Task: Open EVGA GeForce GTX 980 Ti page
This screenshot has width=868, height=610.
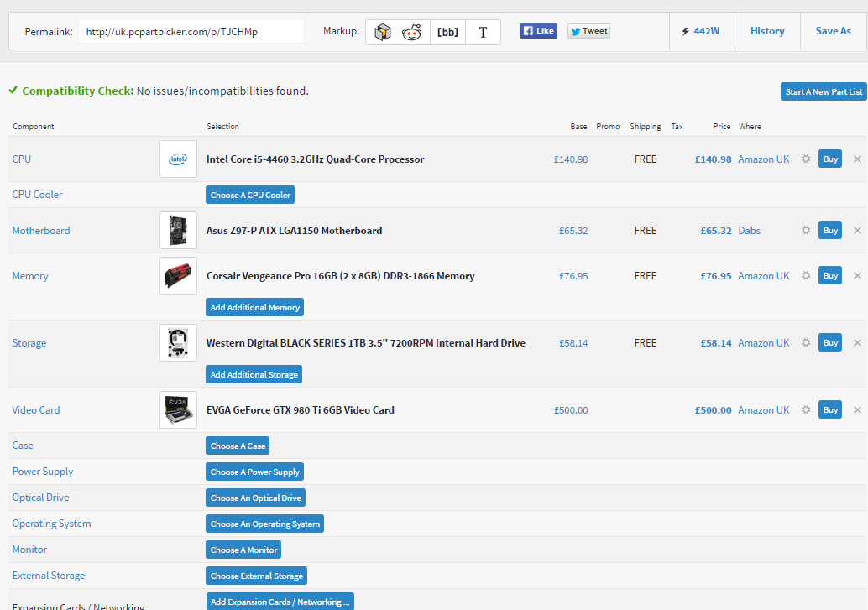Action: click(300, 409)
